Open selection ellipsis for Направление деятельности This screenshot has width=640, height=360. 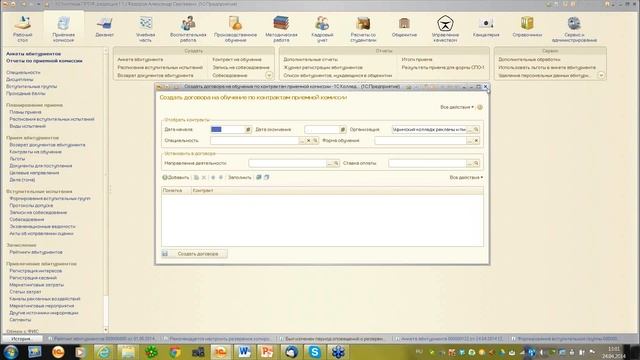coord(329,163)
